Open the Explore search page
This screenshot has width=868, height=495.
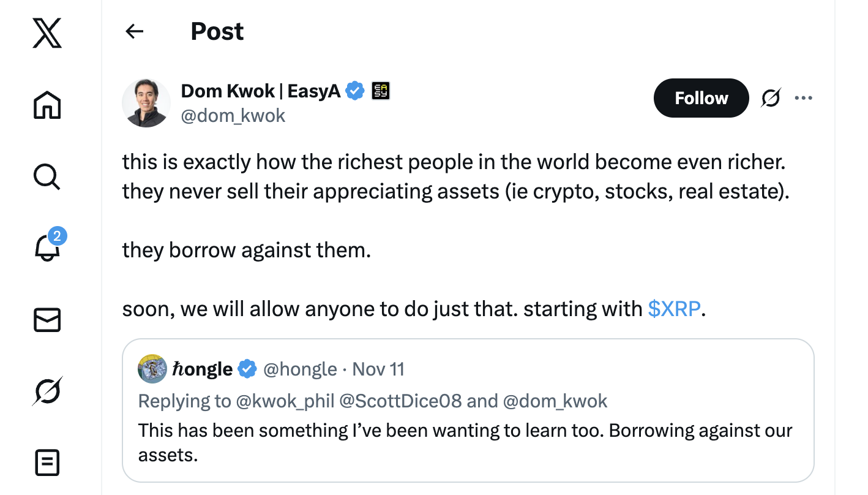(x=47, y=178)
